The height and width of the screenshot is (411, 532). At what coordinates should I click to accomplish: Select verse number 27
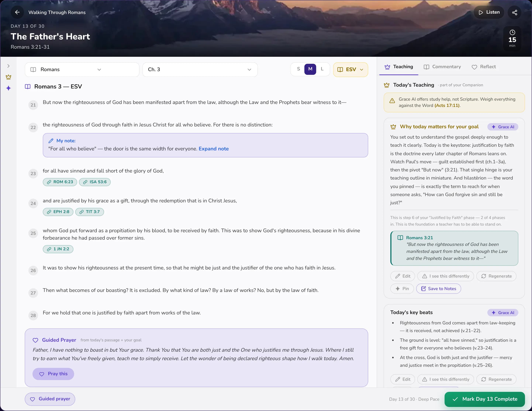33,293
